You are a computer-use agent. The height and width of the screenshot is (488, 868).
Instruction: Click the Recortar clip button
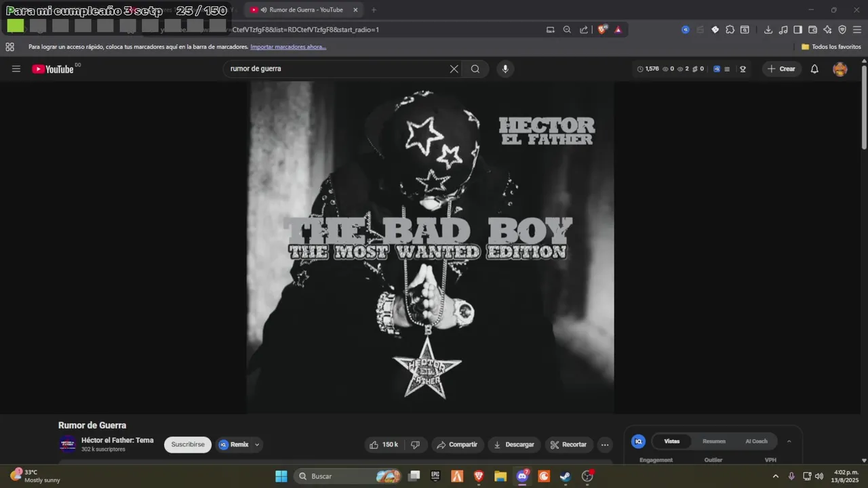point(569,445)
